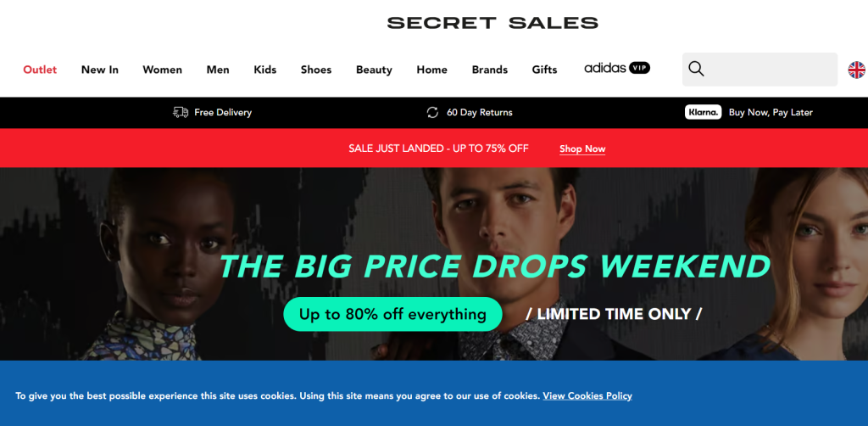Click the delivery truck icon

(181, 113)
